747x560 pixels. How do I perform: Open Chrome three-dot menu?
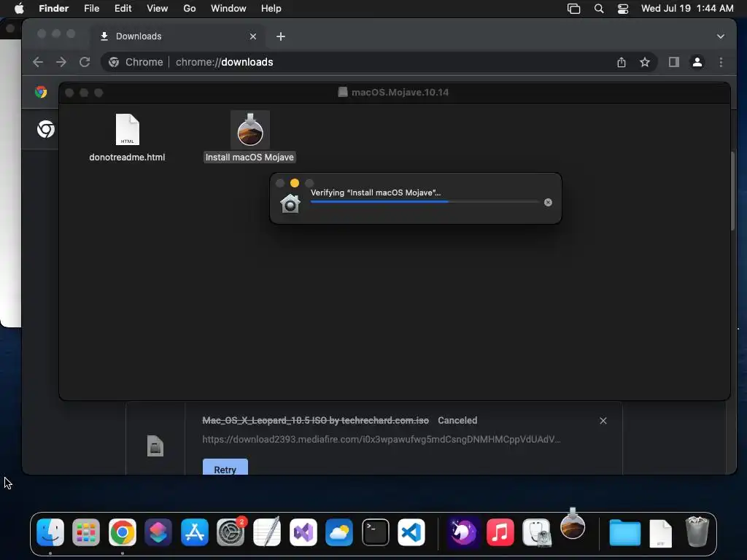721,62
